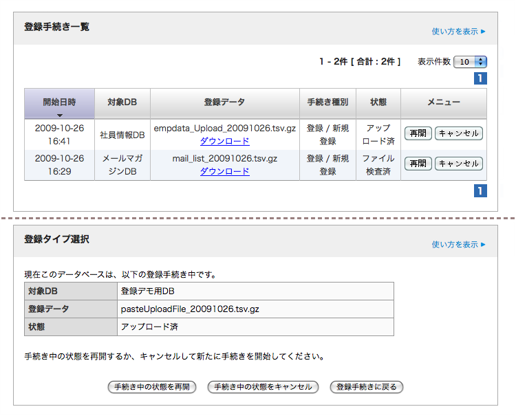
Task: Click the 対象DB column header
Action: pyautogui.click(x=122, y=102)
